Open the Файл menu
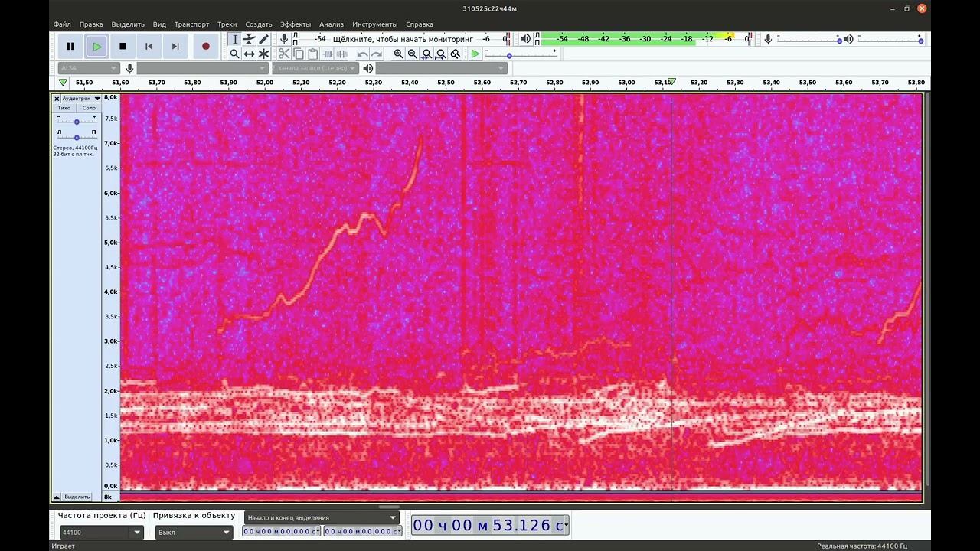The image size is (980, 551). [62, 24]
